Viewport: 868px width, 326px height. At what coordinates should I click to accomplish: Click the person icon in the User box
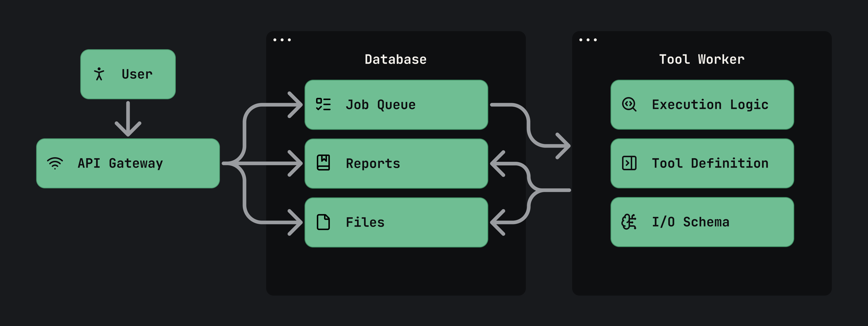[99, 74]
